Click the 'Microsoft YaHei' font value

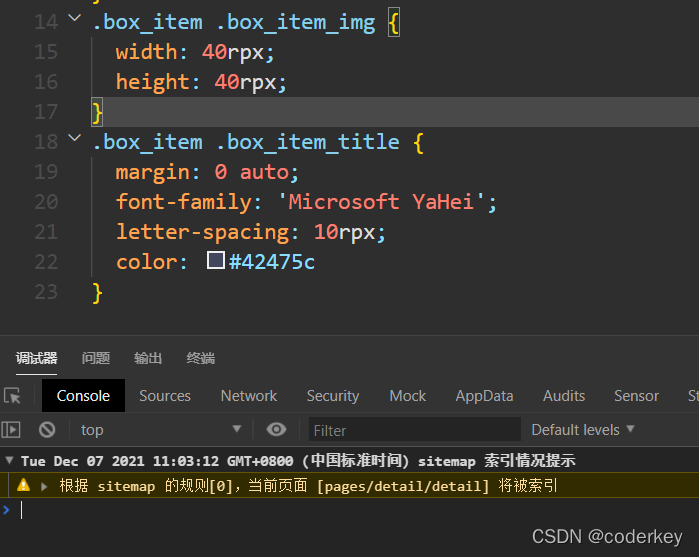click(382, 202)
